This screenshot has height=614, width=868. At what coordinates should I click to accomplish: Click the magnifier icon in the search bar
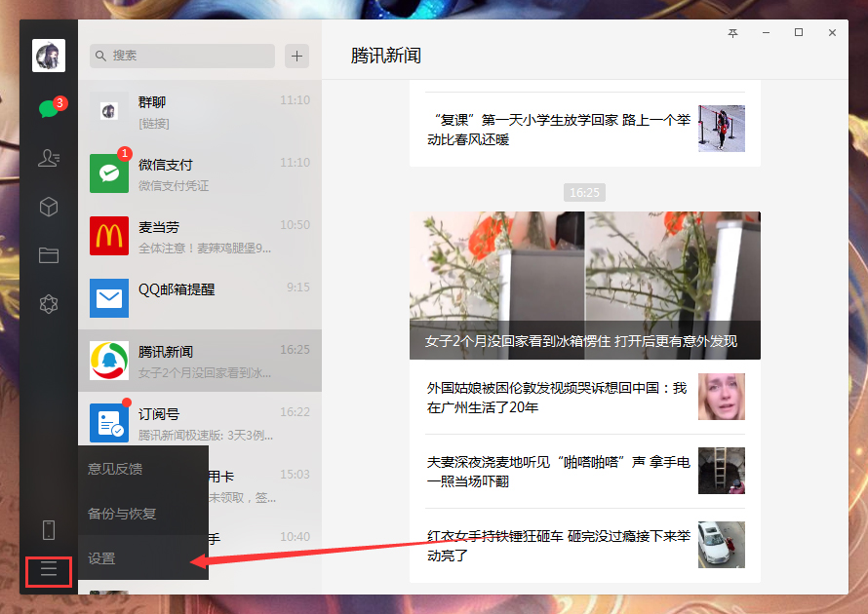coord(101,56)
